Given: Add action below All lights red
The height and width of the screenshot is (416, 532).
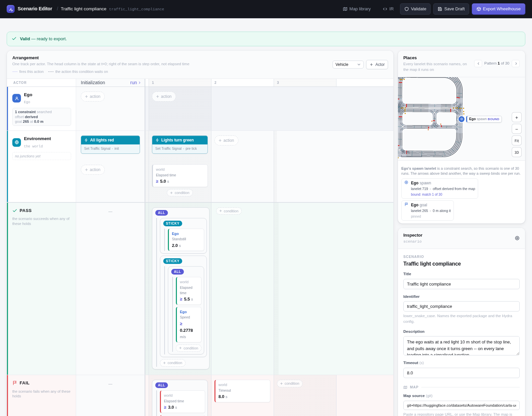Looking at the screenshot, I should 93,170.
